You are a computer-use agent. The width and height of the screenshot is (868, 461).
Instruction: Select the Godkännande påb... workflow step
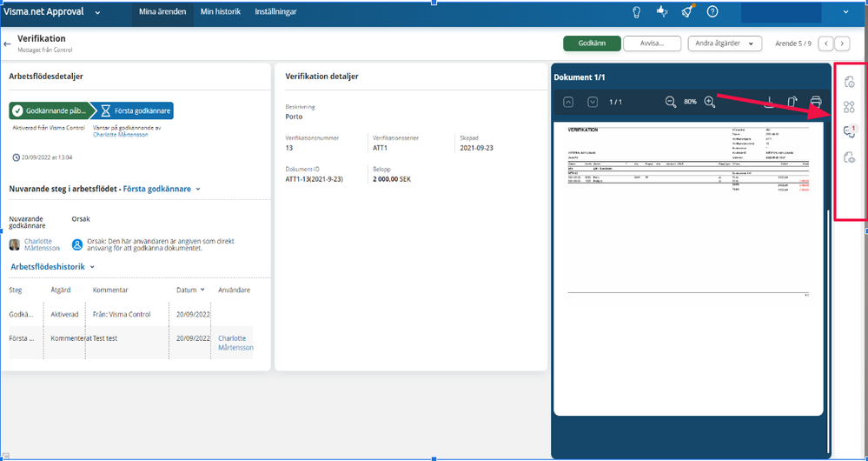pyautogui.click(x=51, y=110)
